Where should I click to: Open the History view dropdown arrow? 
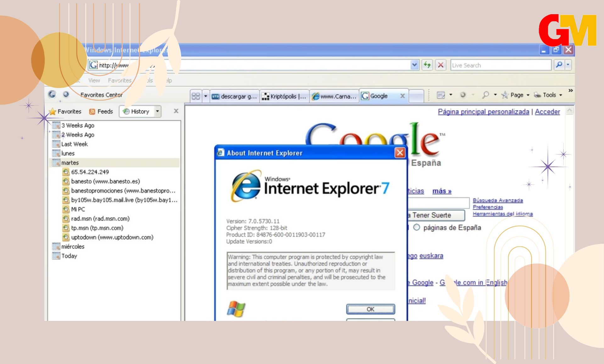pyautogui.click(x=158, y=111)
